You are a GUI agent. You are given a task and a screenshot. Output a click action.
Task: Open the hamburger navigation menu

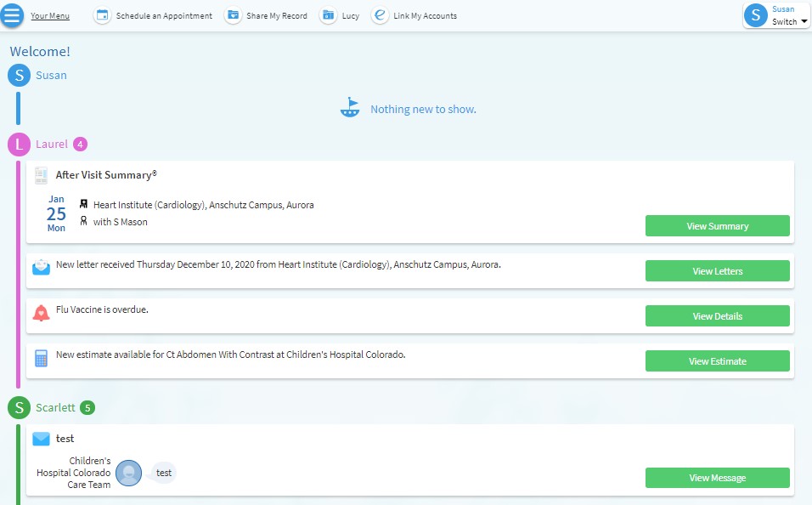point(12,14)
